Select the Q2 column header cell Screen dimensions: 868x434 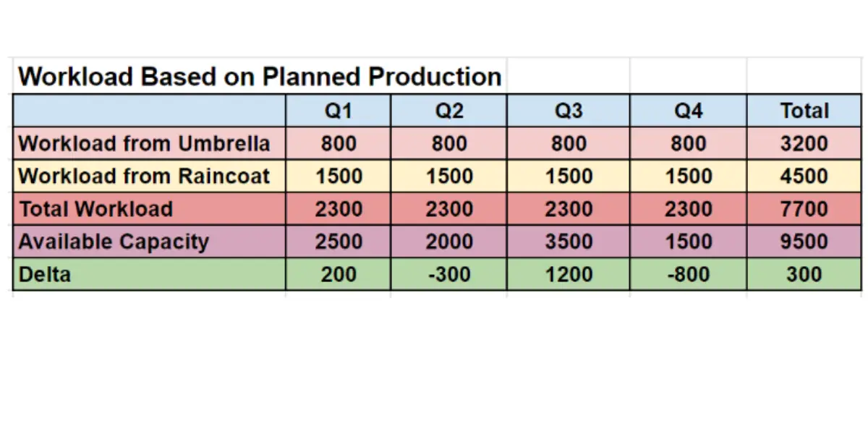point(448,111)
